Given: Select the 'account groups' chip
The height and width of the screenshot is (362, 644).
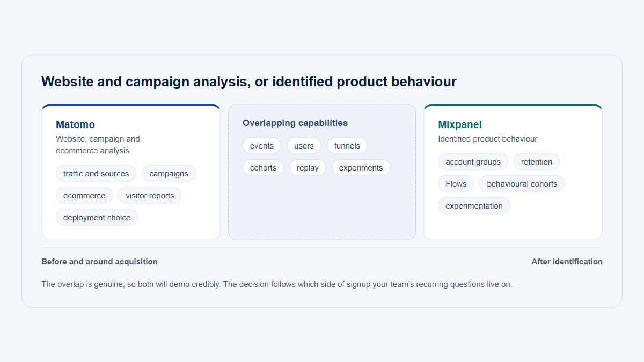Looking at the screenshot, I should 473,162.
